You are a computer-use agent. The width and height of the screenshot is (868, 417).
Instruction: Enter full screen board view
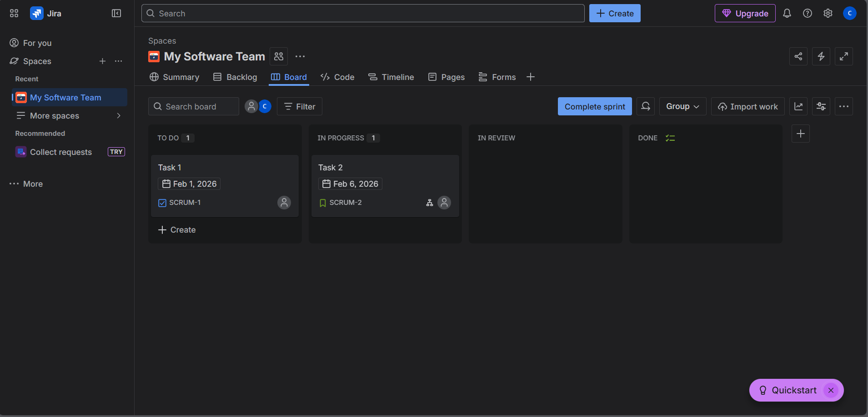tap(843, 56)
